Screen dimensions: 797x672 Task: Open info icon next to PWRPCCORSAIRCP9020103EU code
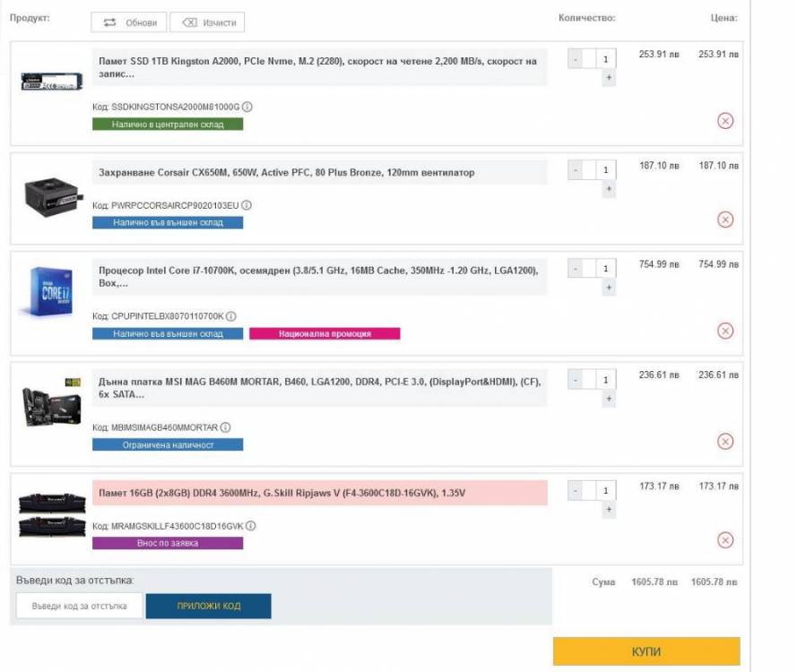[247, 205]
